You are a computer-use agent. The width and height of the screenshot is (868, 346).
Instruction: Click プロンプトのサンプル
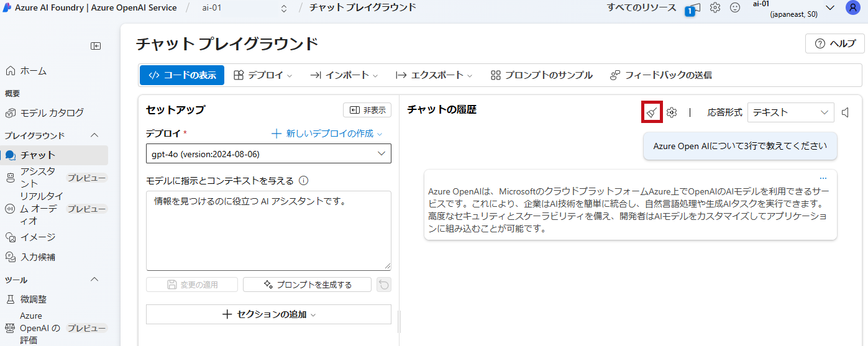click(x=541, y=75)
